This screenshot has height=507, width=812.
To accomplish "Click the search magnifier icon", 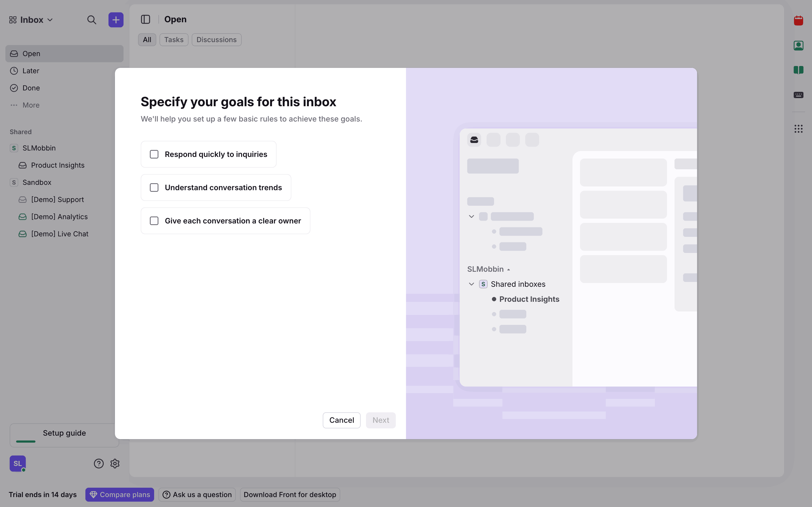I will coord(92,20).
